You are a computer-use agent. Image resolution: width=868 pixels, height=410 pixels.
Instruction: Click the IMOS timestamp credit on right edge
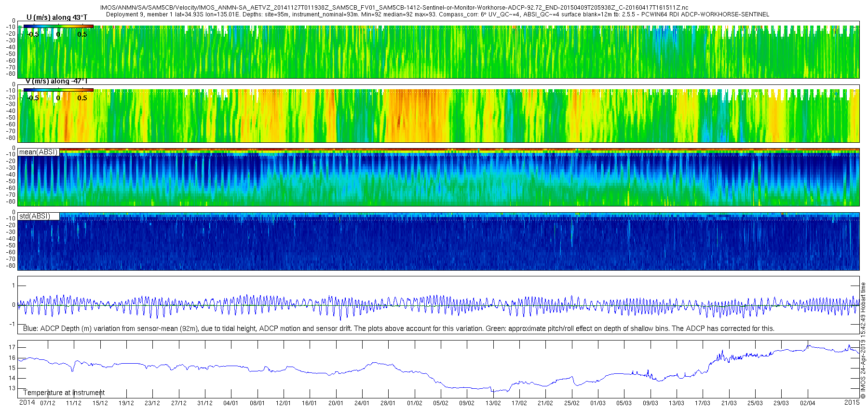click(x=863, y=341)
